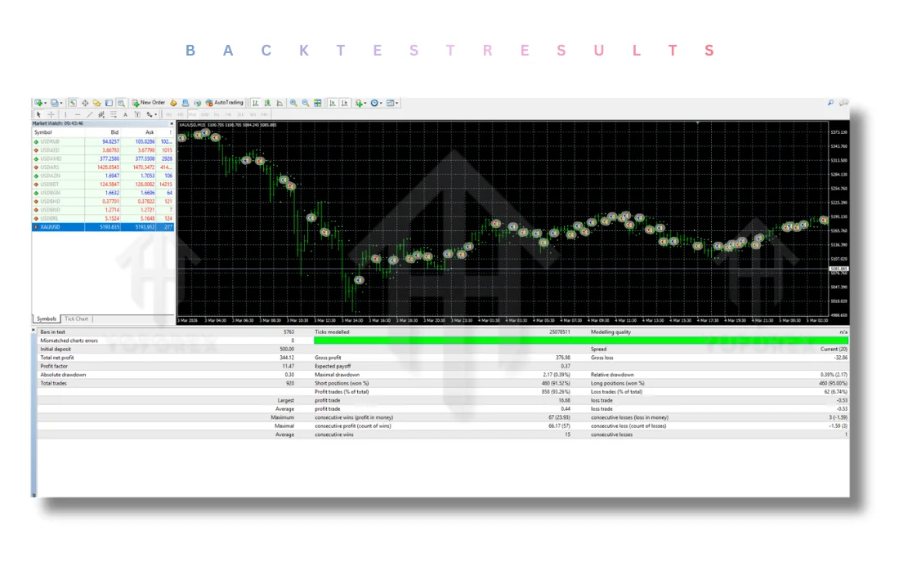Image resolution: width=899 pixels, height=588 pixels.
Task: Select the Crosshair tool
Action: [x=51, y=114]
